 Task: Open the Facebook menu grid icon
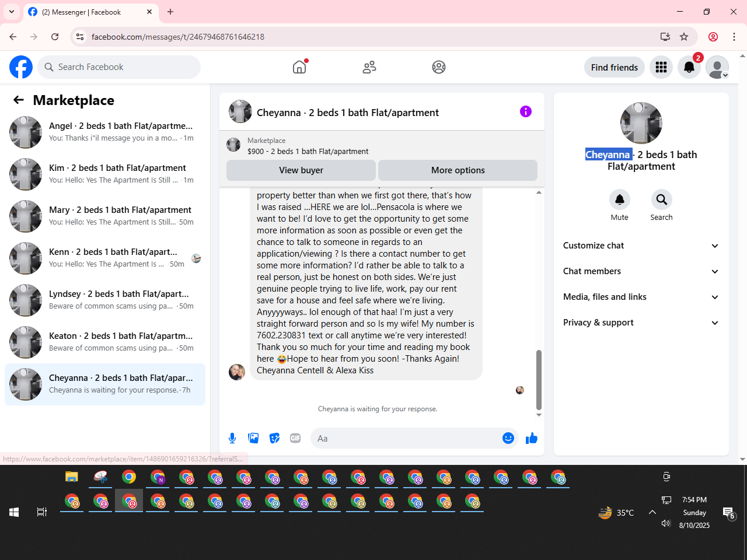click(x=661, y=67)
